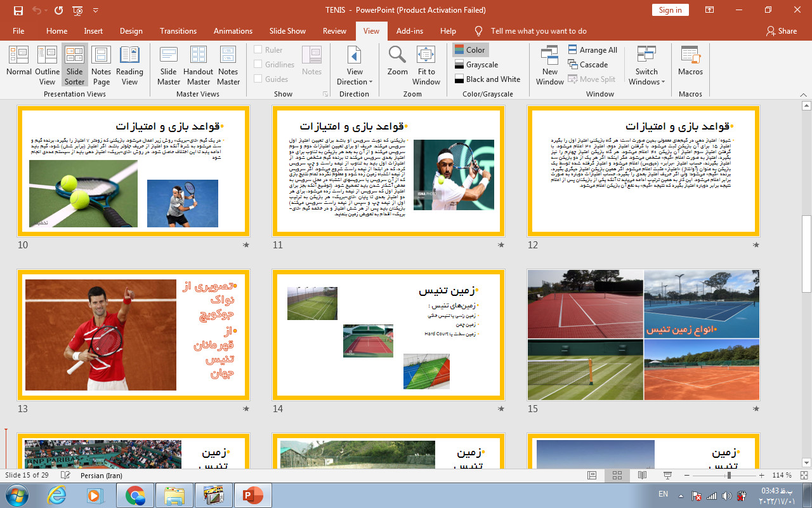Enable the Guides checkbox

coord(258,79)
